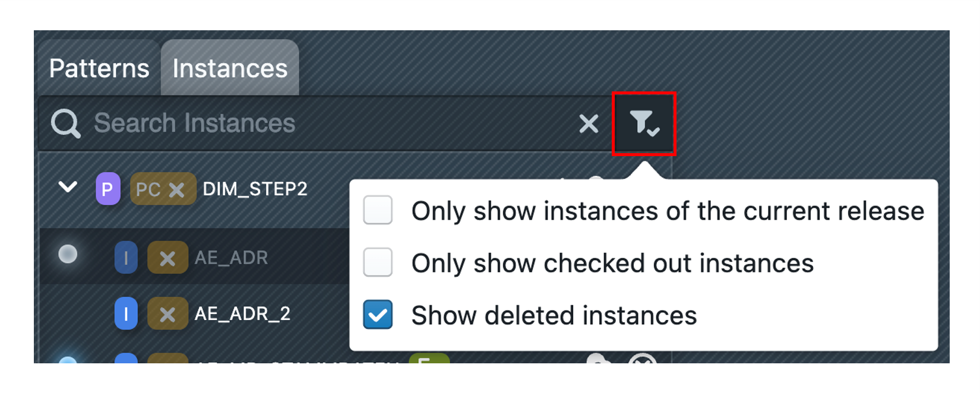Enable only show current release instances

tap(378, 210)
